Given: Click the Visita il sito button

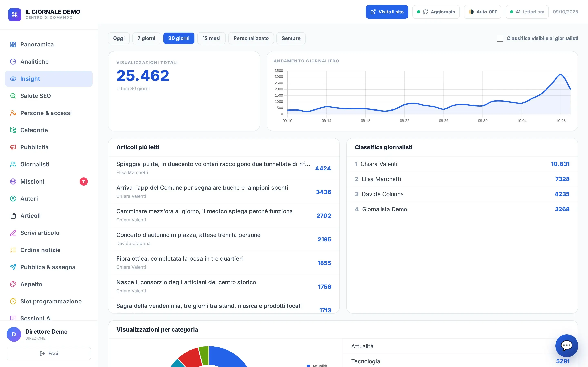Looking at the screenshot, I should click(387, 12).
